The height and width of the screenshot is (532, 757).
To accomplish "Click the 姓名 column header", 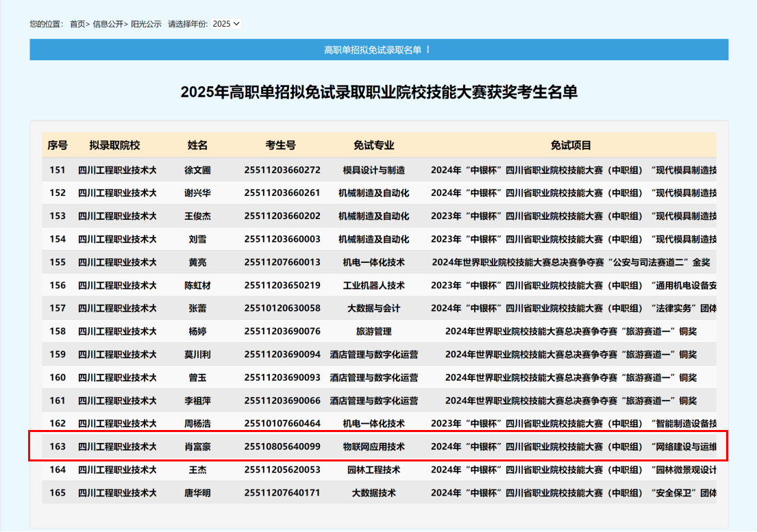I will (197, 145).
